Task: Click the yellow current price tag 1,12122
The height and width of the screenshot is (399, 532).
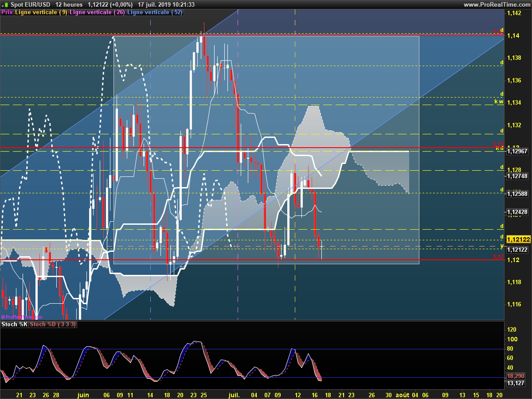Action: click(518, 239)
